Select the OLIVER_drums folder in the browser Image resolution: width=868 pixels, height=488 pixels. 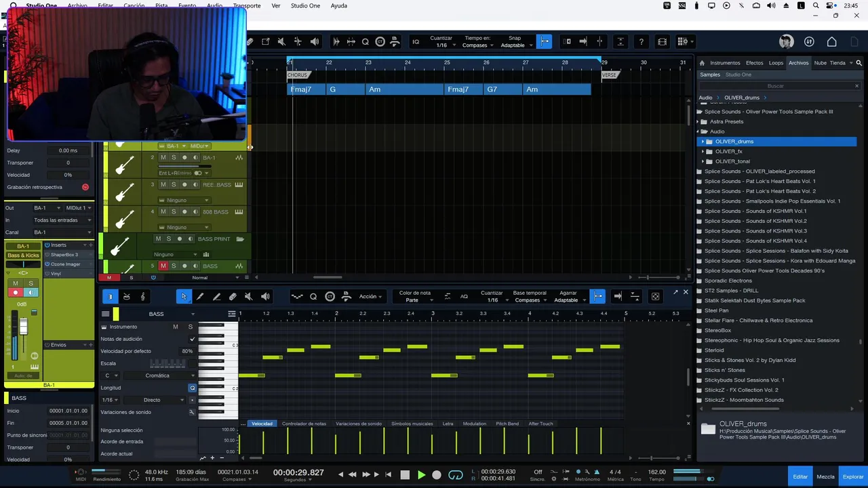pos(777,142)
